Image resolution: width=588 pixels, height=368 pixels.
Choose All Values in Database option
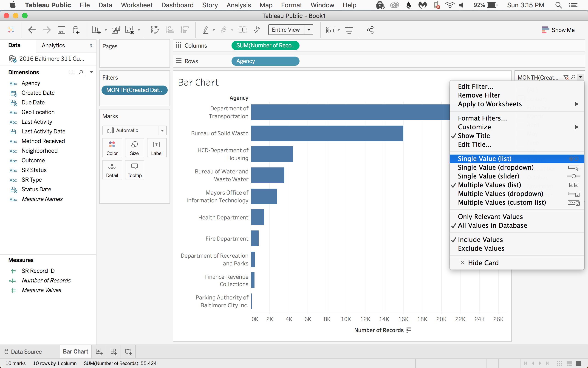pyautogui.click(x=517, y=225)
